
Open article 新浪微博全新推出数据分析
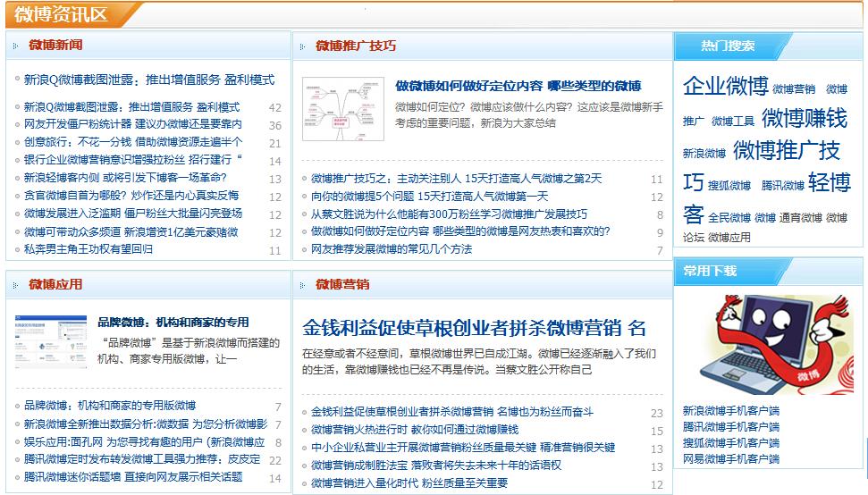pos(146,424)
